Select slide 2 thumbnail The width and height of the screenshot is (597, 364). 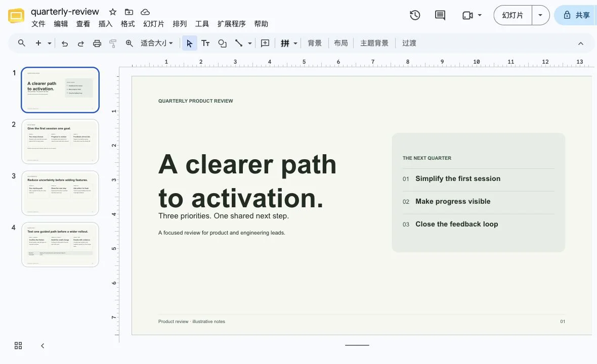pyautogui.click(x=60, y=142)
